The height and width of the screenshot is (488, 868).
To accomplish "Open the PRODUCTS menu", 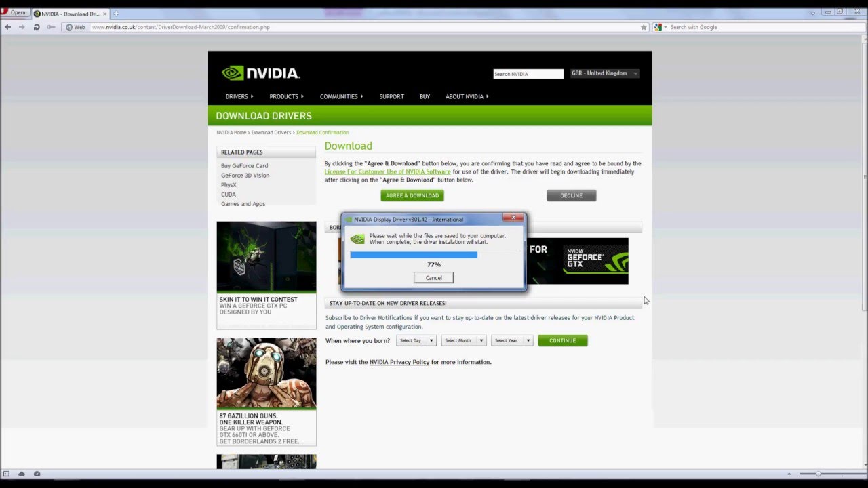I will 286,96.
